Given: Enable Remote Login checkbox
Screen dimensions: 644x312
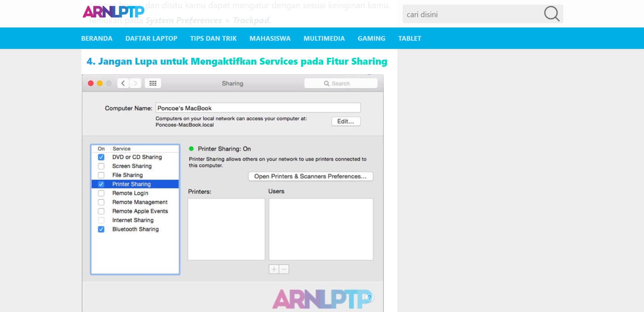Looking at the screenshot, I should (x=101, y=193).
